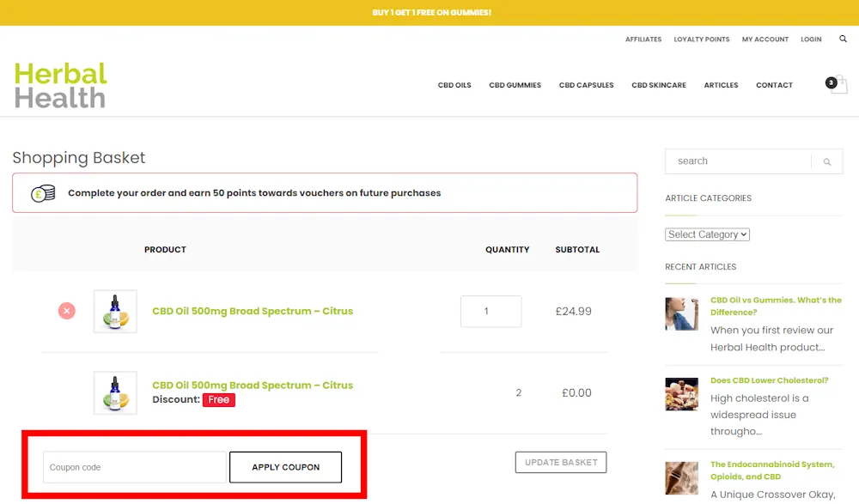
Task: Click the Shopping Basket heading
Action: 79,158
